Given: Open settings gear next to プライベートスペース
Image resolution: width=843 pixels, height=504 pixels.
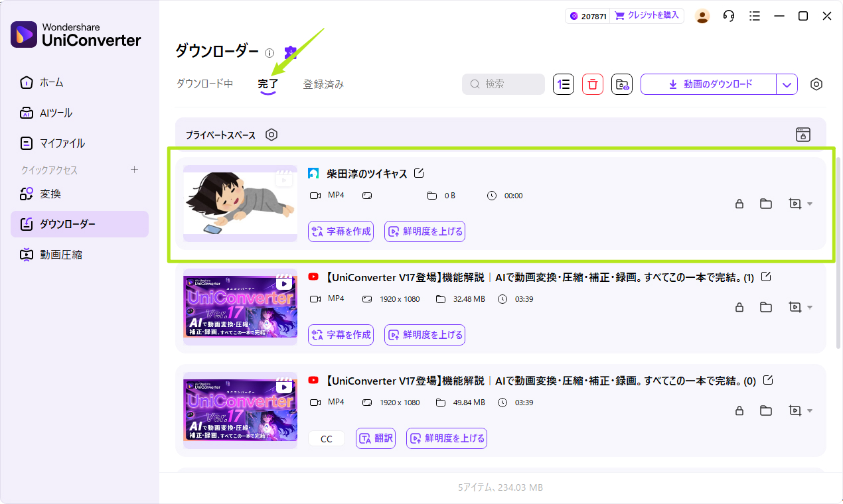Looking at the screenshot, I should (x=271, y=135).
